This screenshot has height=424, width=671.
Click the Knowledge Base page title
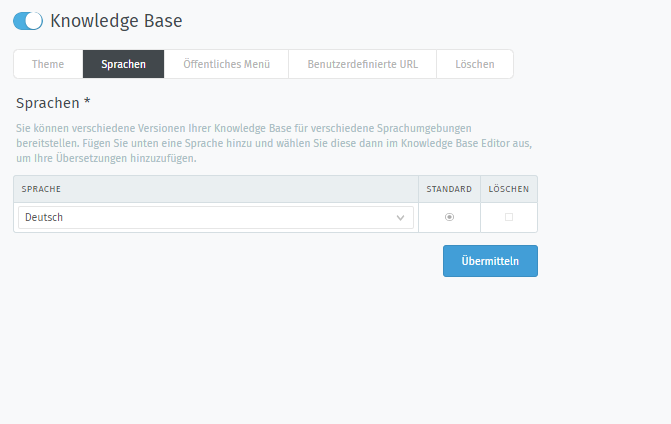click(116, 21)
